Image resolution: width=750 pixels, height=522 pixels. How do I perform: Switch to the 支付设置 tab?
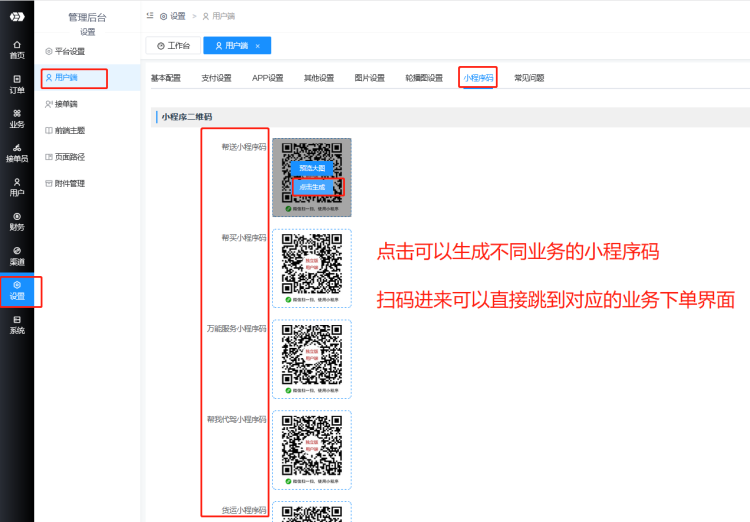216,78
